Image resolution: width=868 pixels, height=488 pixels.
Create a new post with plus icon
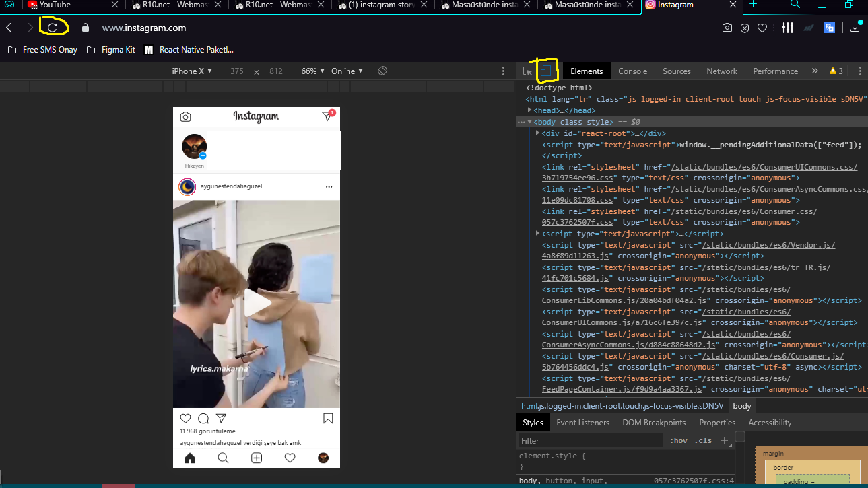pos(257,458)
